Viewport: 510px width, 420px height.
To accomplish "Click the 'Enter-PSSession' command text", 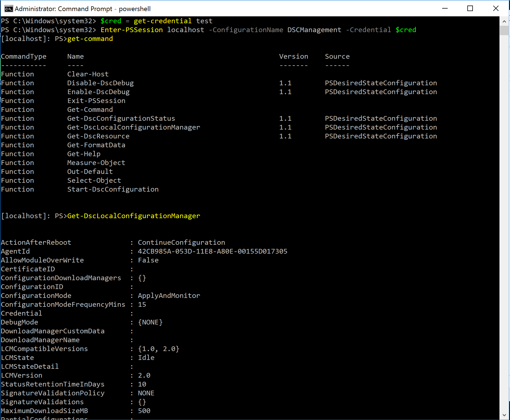I will coord(132,30).
